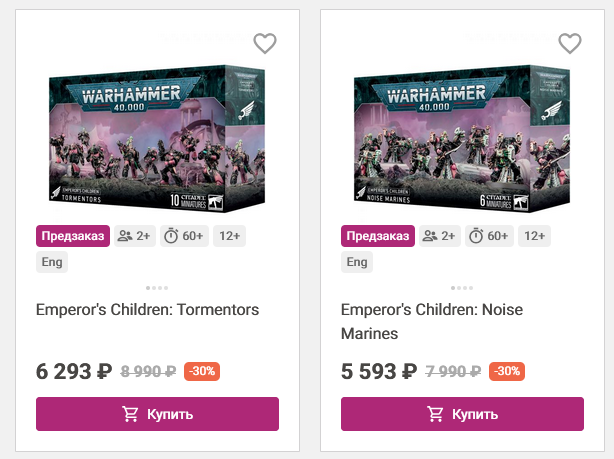Click the Tormentors 'Предзаказ' badge

pyautogui.click(x=73, y=236)
